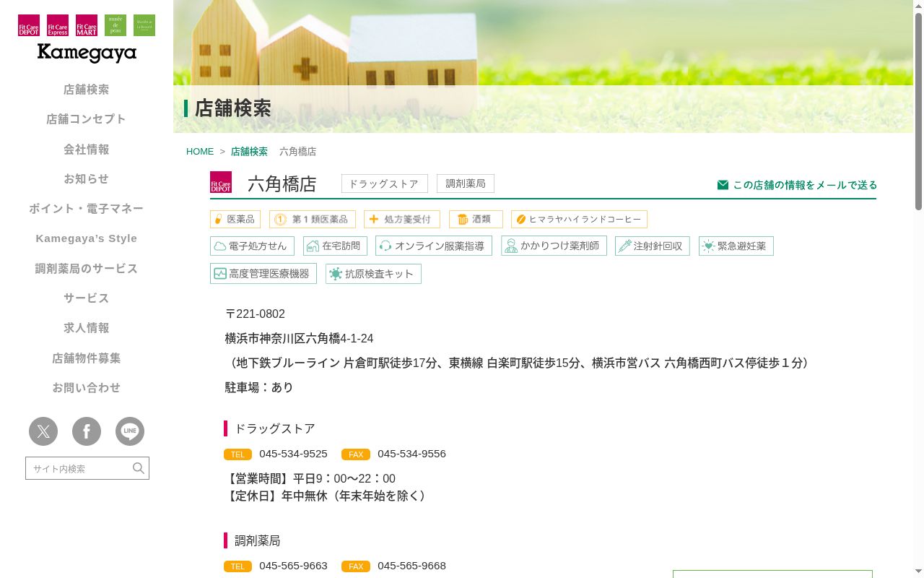The width and height of the screenshot is (924, 578).
Task: Click the 抗原検査キット virus badge
Action: point(373,274)
